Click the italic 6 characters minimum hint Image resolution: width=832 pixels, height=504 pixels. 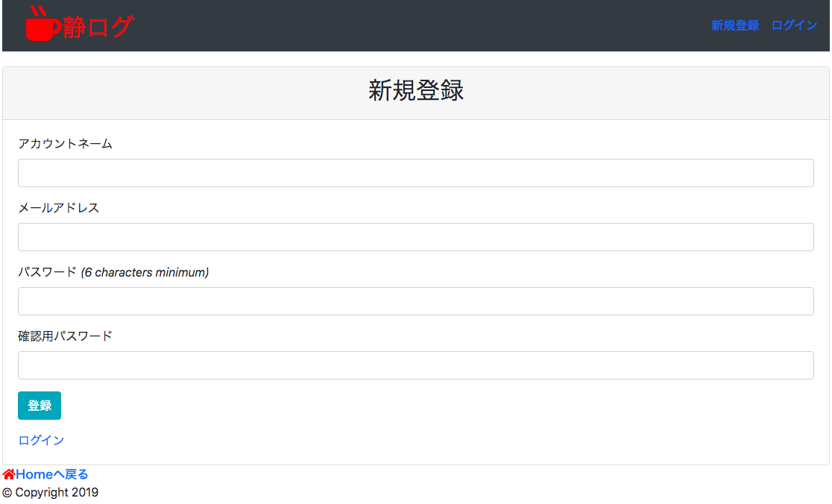coord(145,272)
